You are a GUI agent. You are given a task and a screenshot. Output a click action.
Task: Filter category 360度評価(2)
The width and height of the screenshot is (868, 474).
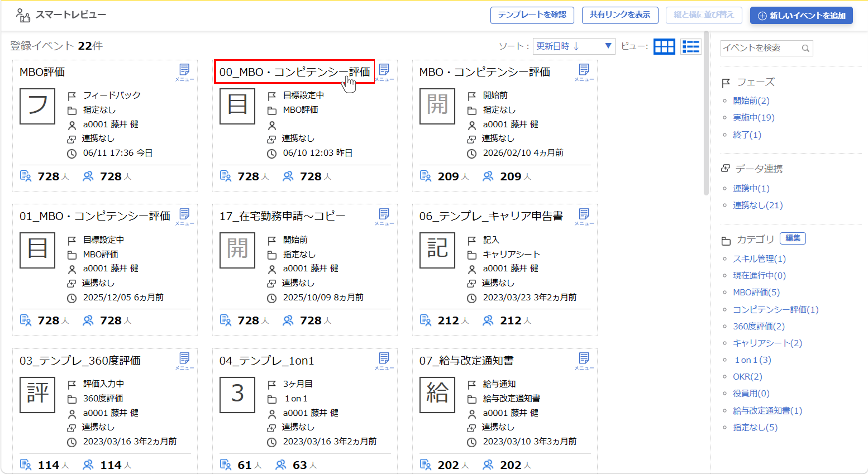tap(759, 326)
